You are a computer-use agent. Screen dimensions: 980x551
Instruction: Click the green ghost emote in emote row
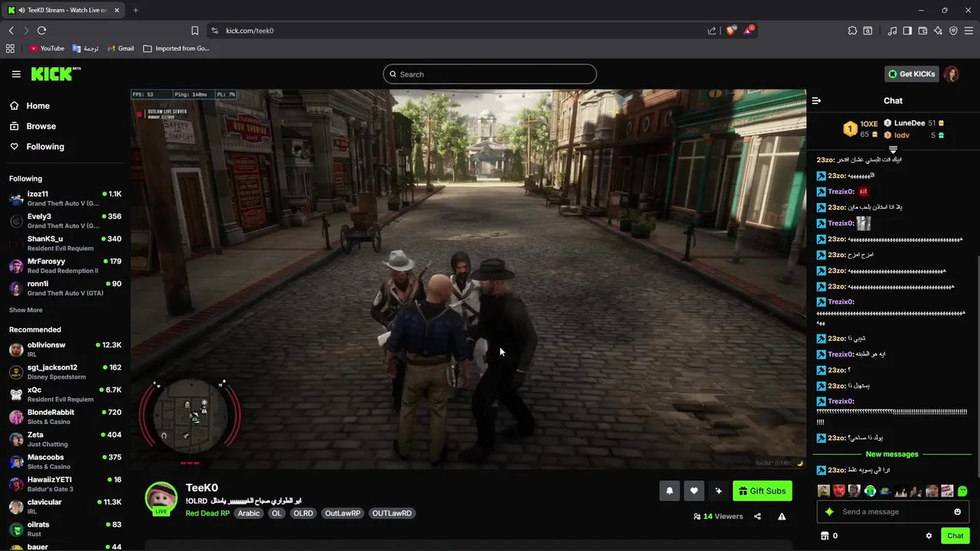(962, 491)
